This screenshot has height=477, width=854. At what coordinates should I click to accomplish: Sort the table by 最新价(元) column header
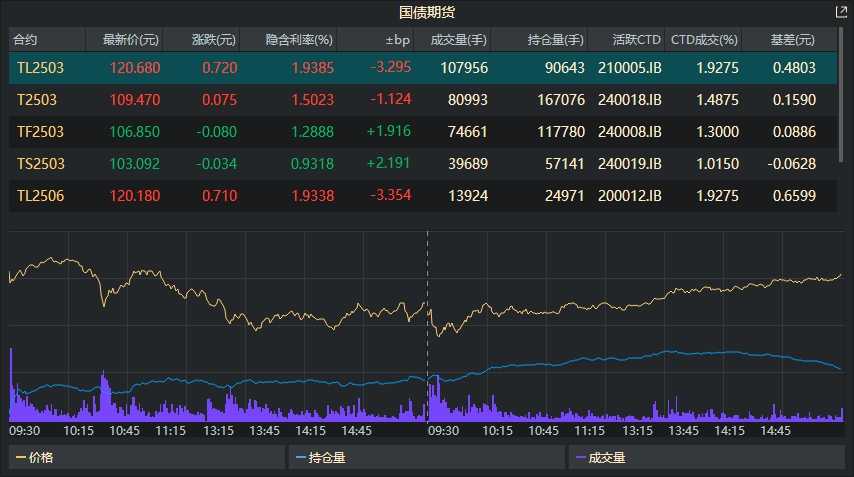124,40
